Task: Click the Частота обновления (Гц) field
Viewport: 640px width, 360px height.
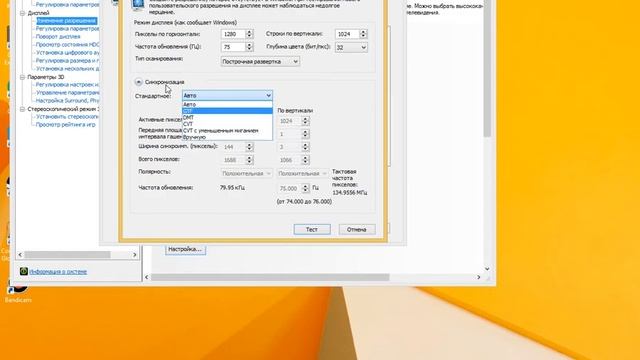Action: coord(233,47)
